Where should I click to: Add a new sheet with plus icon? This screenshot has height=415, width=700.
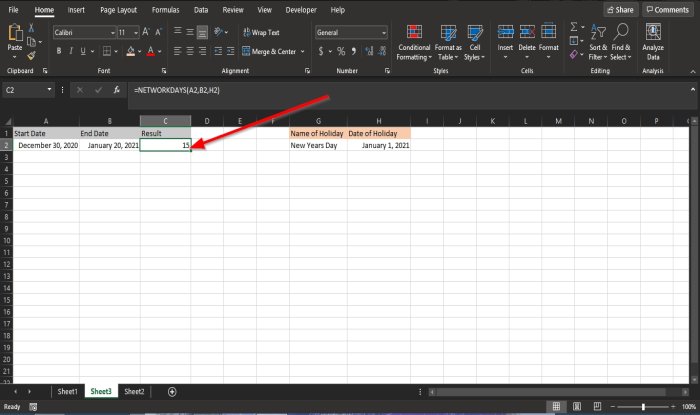coord(172,392)
